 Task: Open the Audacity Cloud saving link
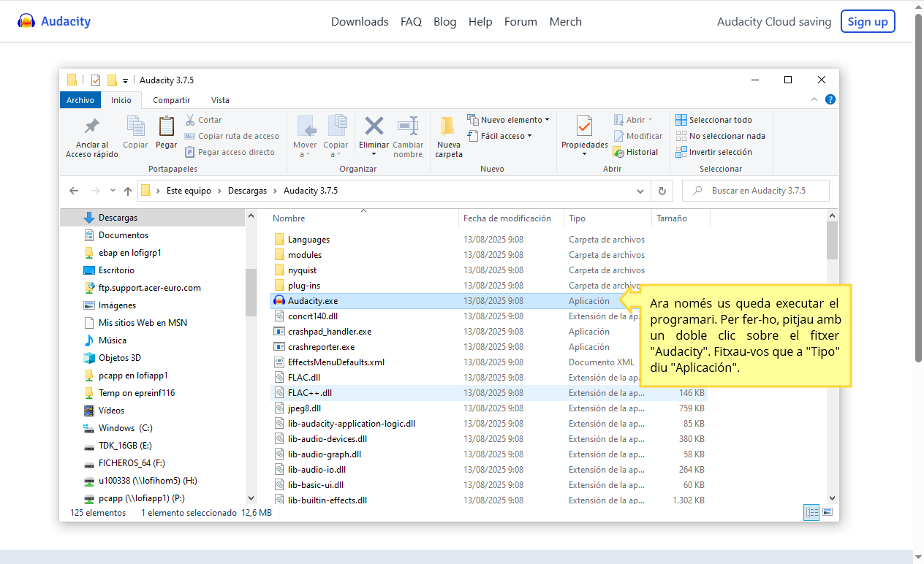[774, 22]
